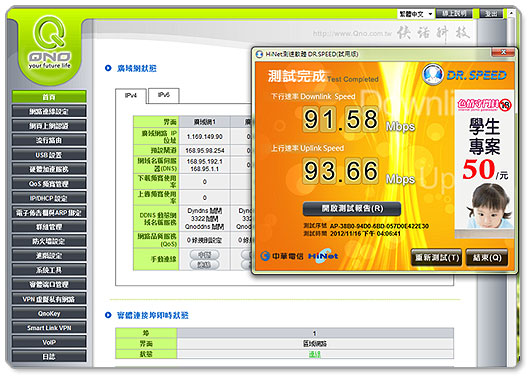Click the 結束(Q) quit button
Viewport: 529px width, 379px height.
coord(486,258)
